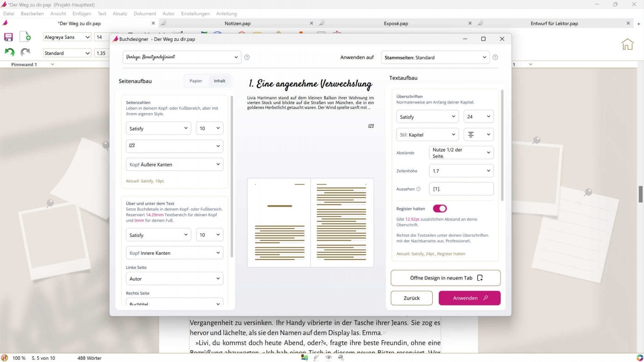Create a new document with the new-file icon
This screenshot has height=362, width=644.
coord(25,37)
